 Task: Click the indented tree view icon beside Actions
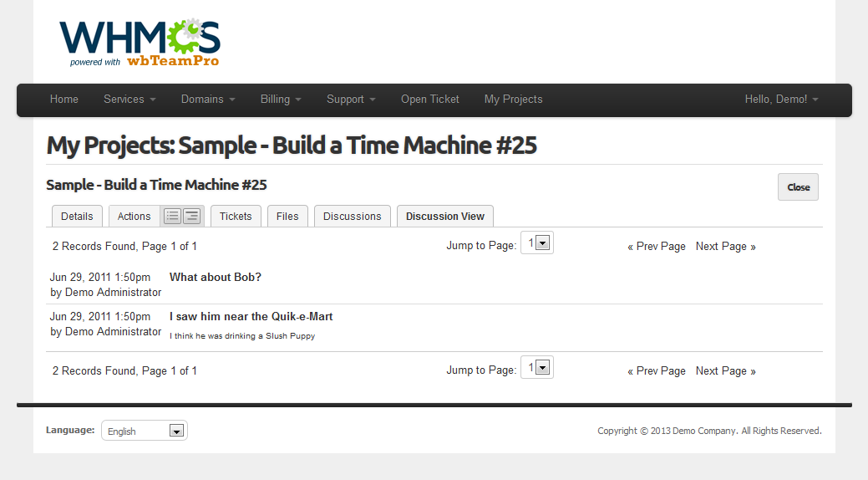coord(191,217)
